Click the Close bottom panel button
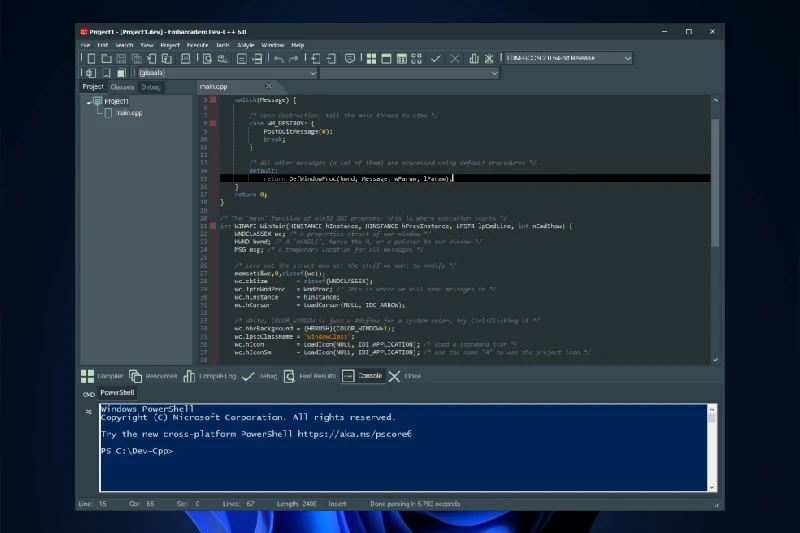The height and width of the screenshot is (533, 800). pos(405,376)
